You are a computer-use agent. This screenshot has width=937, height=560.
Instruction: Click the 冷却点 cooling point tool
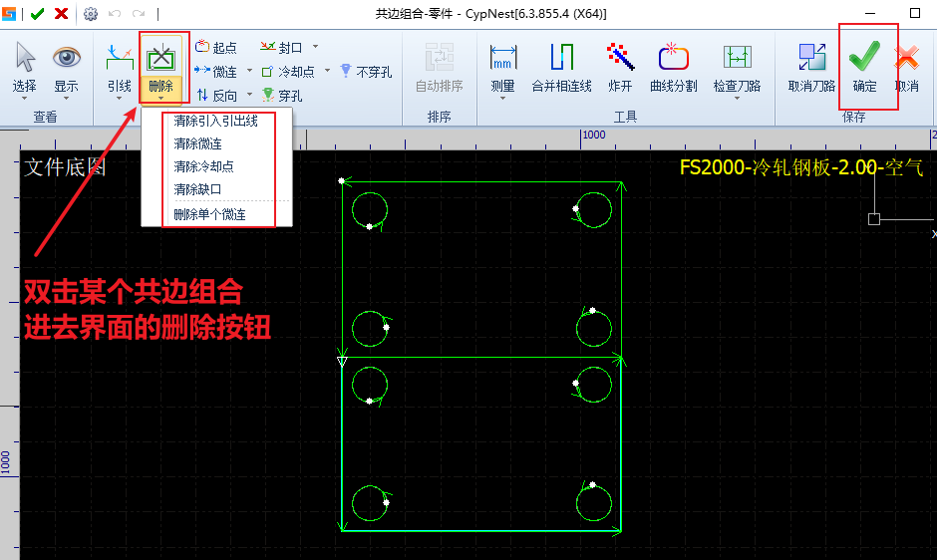288,71
